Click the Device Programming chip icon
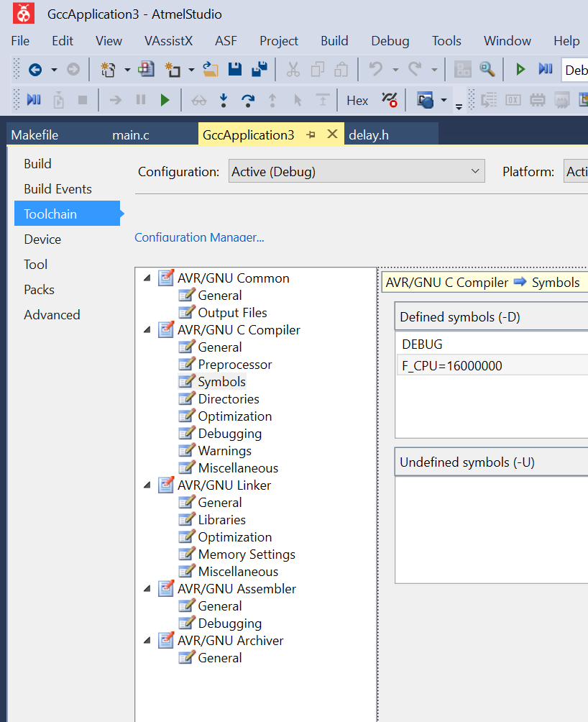 (538, 100)
